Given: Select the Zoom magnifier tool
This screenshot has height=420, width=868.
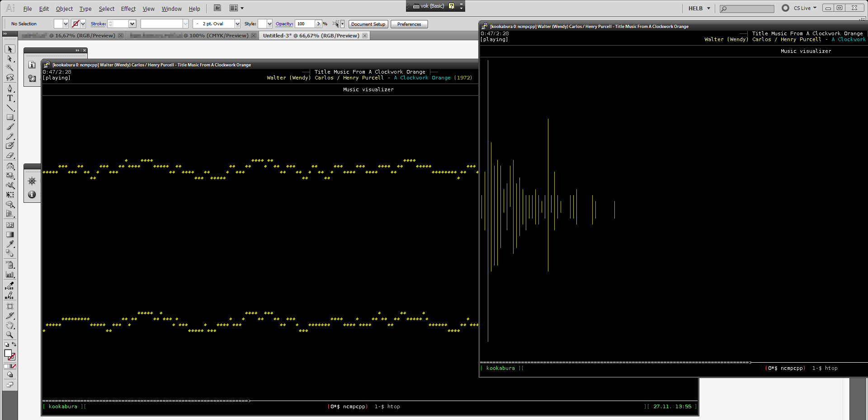Looking at the screenshot, I should [10, 335].
